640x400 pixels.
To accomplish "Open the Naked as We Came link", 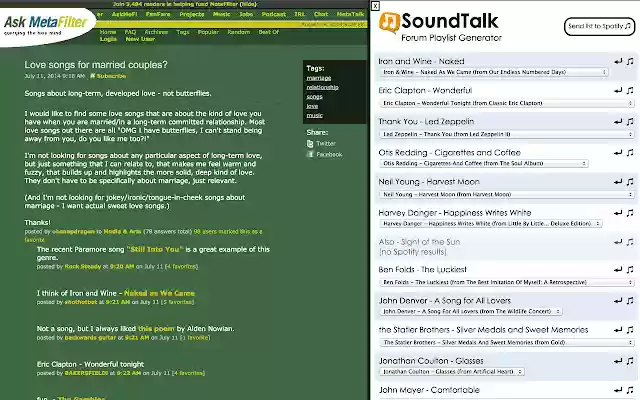I will [159, 293].
